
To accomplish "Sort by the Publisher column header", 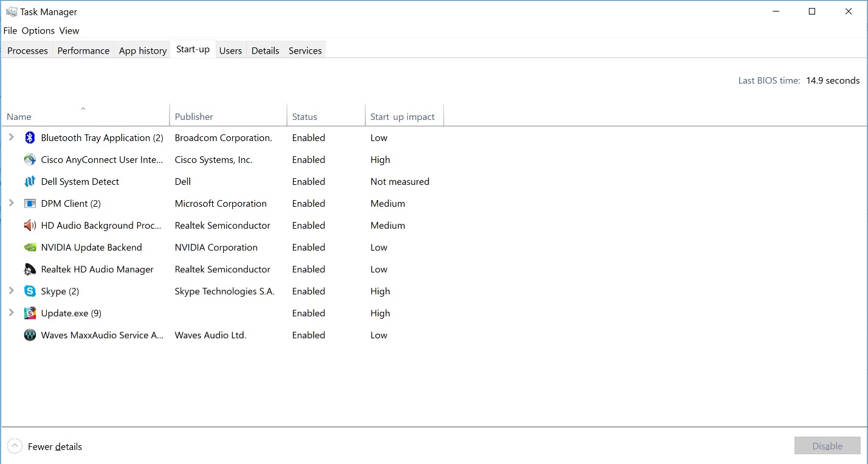I will 228,114.
